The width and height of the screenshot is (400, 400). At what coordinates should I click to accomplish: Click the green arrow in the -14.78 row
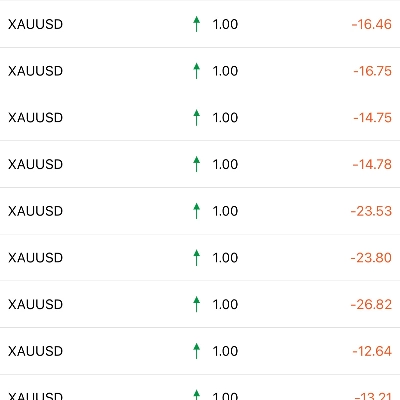click(197, 164)
